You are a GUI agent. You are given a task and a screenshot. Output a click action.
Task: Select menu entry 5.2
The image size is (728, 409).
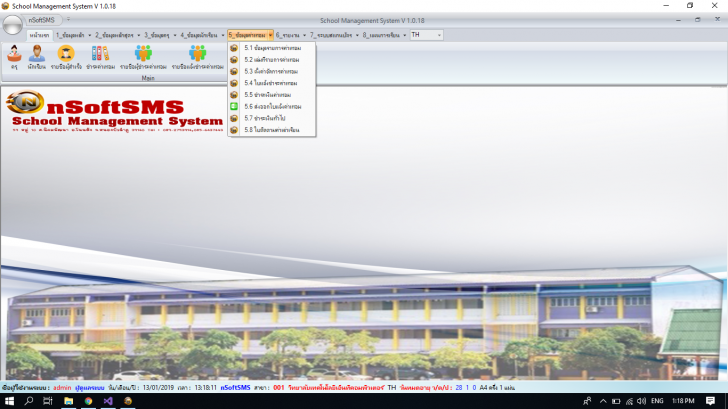coord(272,60)
